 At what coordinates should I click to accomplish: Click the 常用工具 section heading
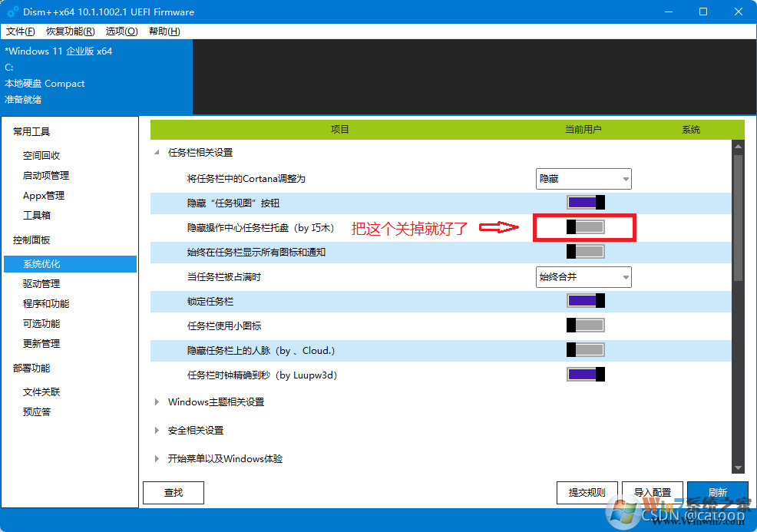(x=31, y=132)
